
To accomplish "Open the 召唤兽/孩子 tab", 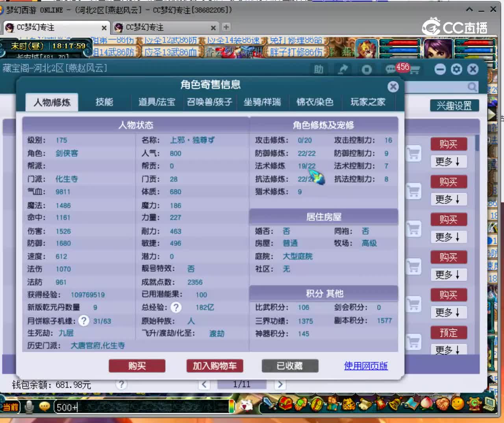I will point(209,102).
